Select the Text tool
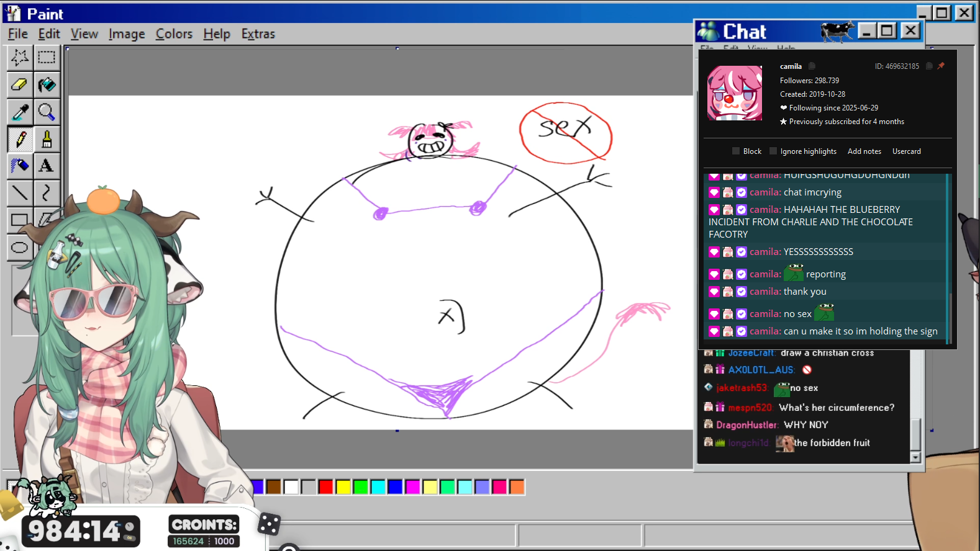 click(47, 166)
